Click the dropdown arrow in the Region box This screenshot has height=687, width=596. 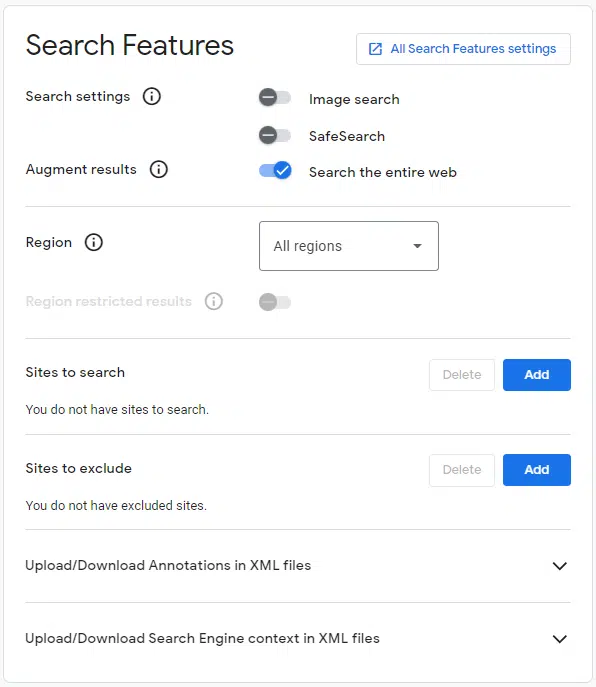(x=418, y=246)
